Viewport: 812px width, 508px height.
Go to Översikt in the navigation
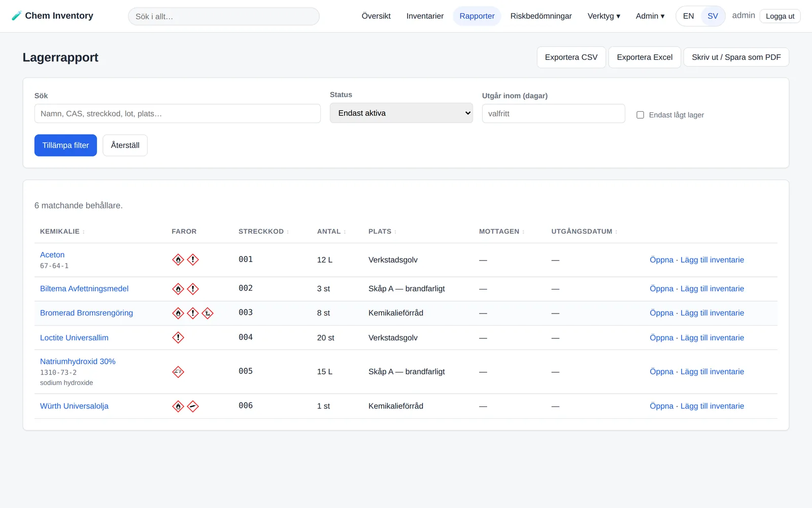[376, 16]
